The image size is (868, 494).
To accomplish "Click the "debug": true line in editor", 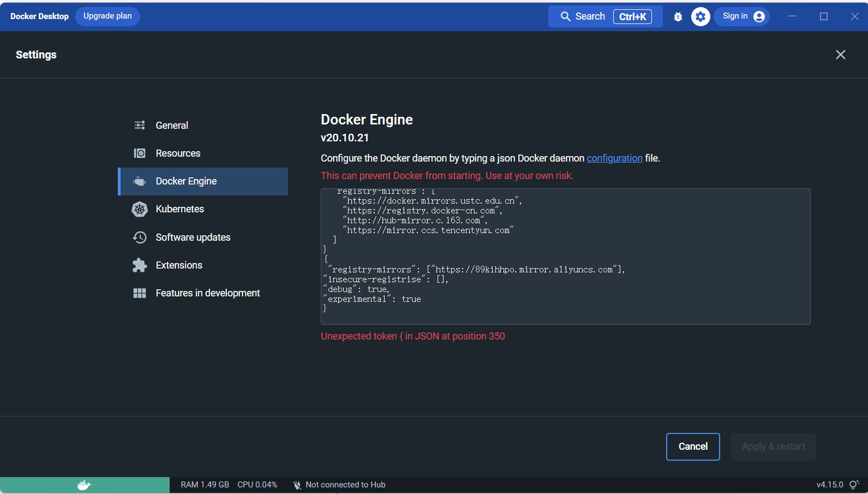I will tap(356, 289).
